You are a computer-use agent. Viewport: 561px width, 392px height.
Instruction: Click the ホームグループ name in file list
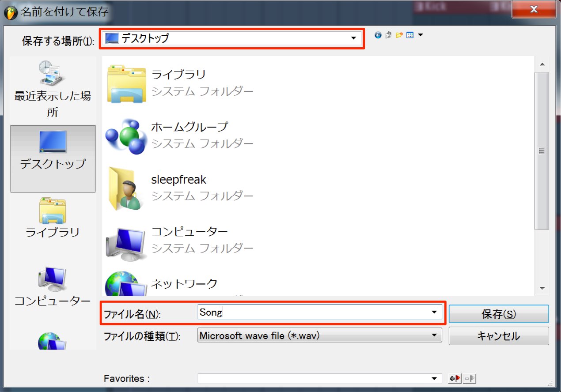coord(190,127)
